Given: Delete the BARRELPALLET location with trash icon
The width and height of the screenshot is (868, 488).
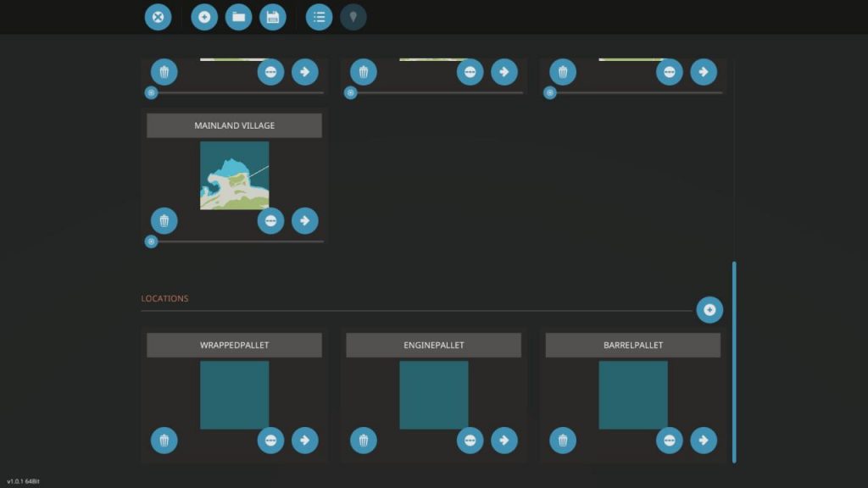Looking at the screenshot, I should [563, 441].
